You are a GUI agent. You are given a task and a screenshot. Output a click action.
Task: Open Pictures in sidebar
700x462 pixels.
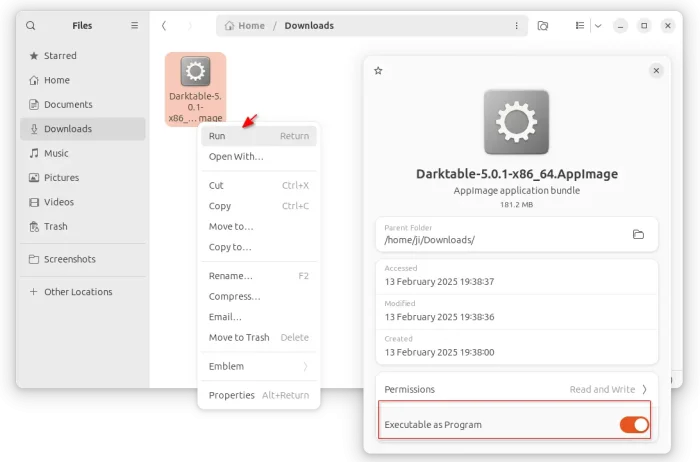pos(83,178)
